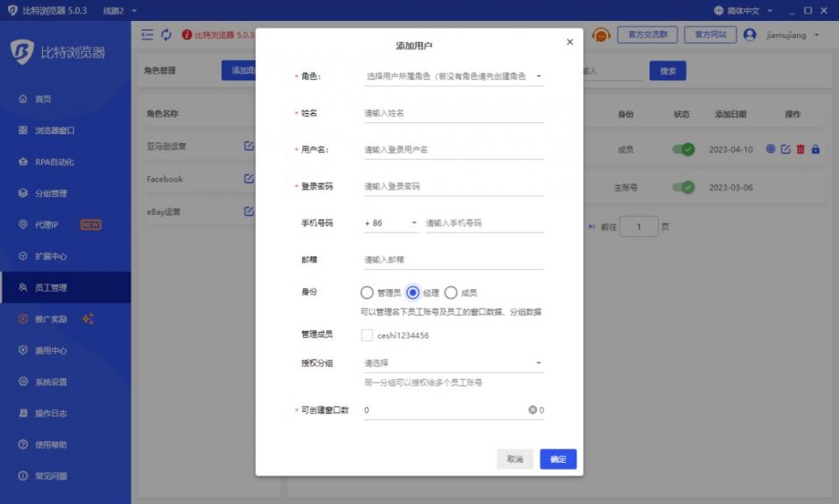Click the 浏览器窗口 grid icon in the sidebar
This screenshot has width=839, height=504.
pos(23,130)
